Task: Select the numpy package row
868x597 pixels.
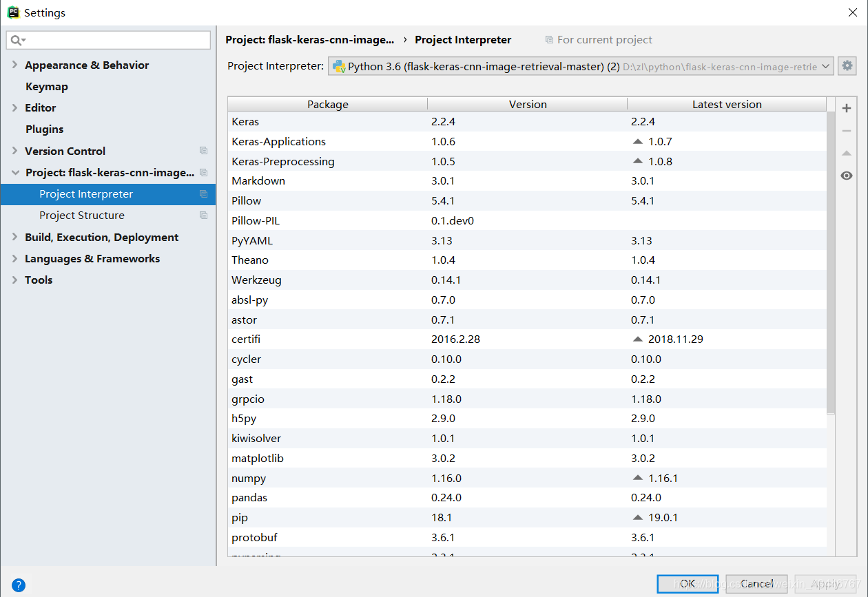Action: coord(528,478)
